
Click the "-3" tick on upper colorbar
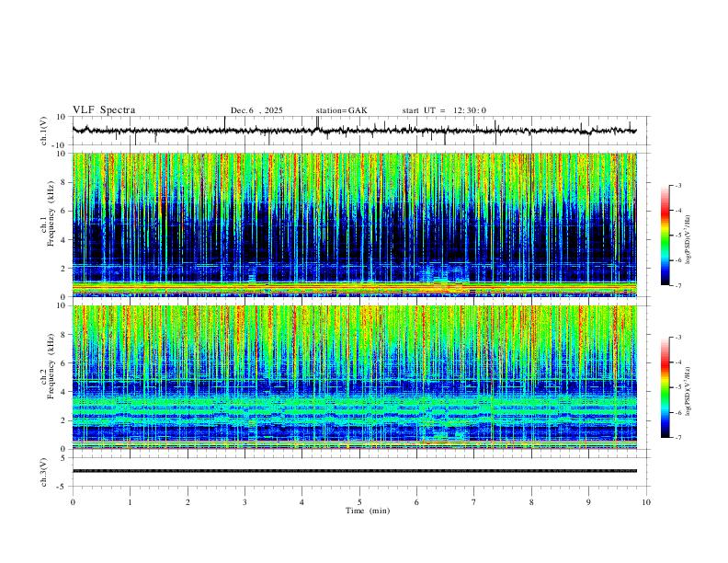[x=678, y=185]
